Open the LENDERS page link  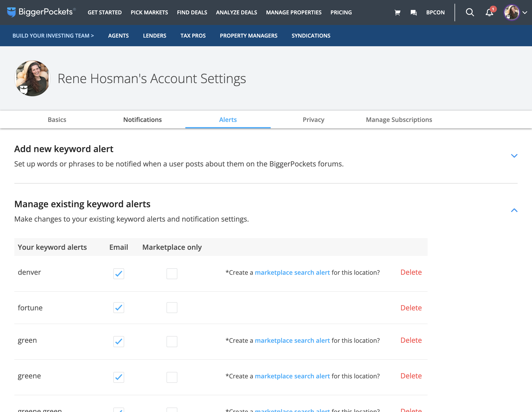(155, 36)
